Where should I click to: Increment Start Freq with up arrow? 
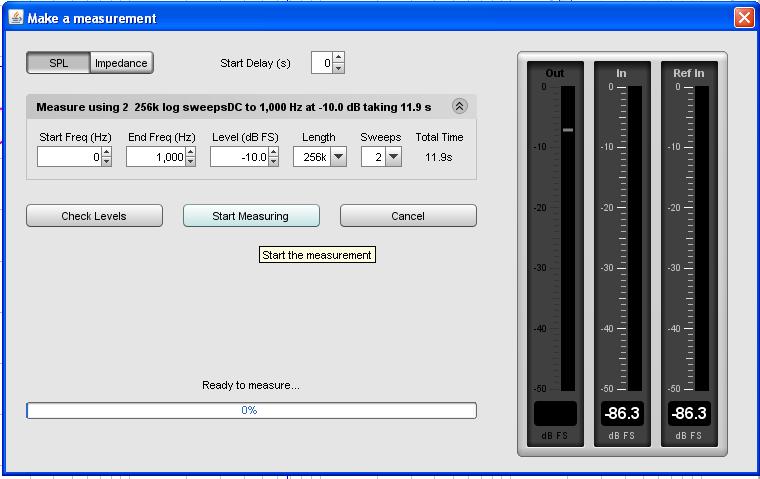point(107,152)
